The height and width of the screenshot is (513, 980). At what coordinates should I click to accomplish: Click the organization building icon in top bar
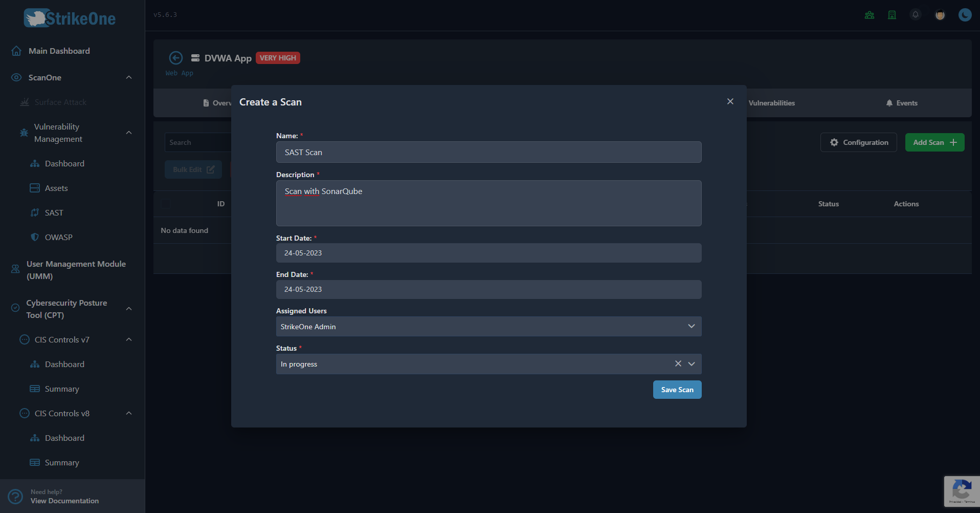pyautogui.click(x=892, y=15)
